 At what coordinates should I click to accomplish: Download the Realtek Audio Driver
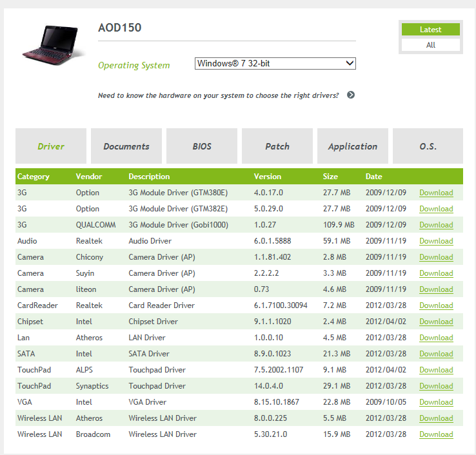tap(436, 241)
